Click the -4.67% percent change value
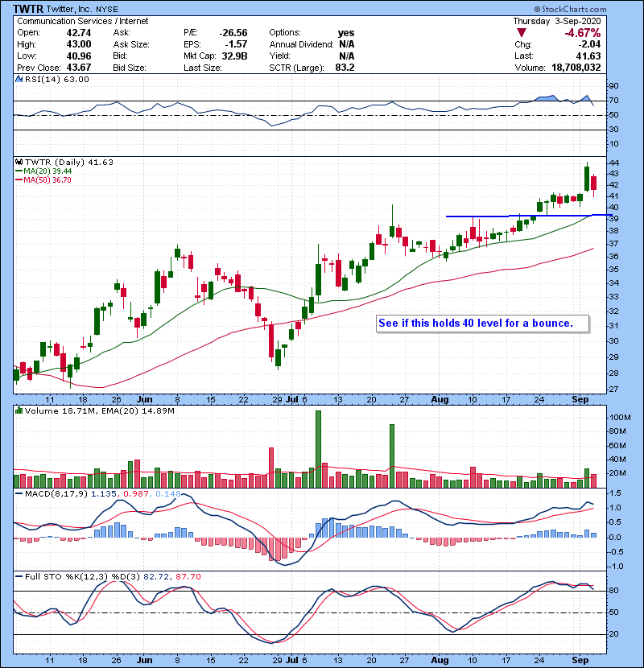 pos(583,33)
